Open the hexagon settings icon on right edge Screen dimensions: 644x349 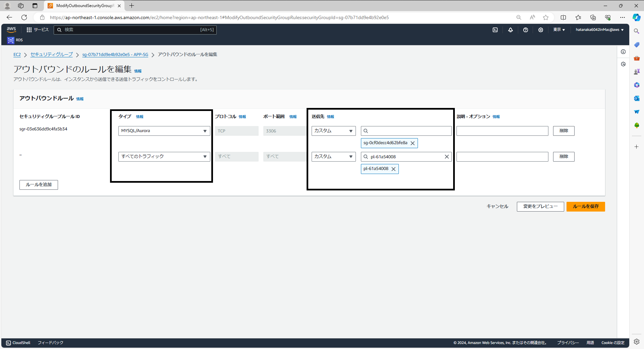click(623, 64)
